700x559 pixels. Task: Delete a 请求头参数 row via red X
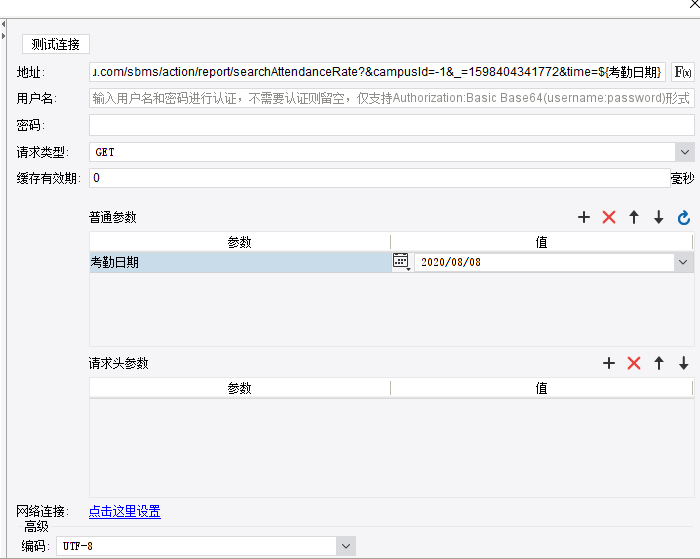point(634,363)
